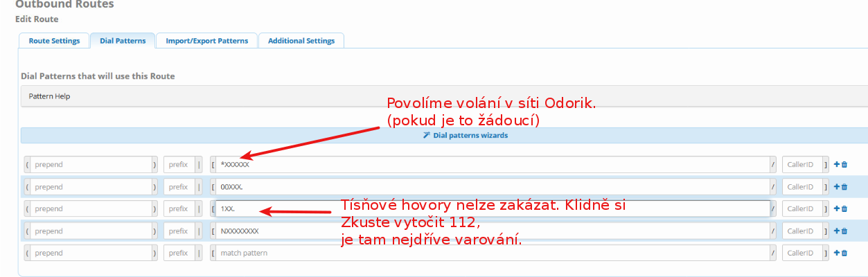Add a row after the 00XXX. pattern

click(837, 187)
